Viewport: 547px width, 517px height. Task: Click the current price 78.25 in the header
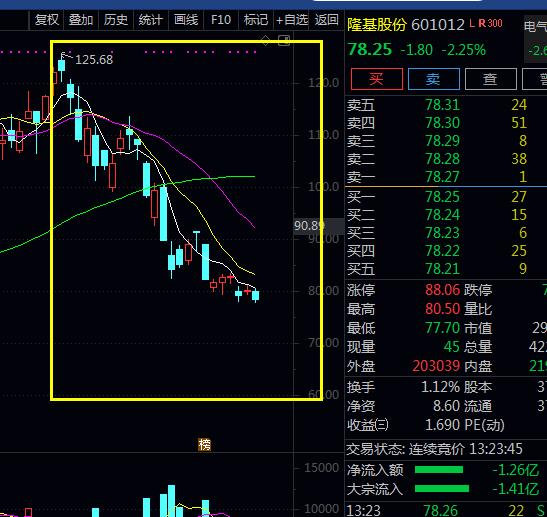pyautogui.click(x=370, y=50)
